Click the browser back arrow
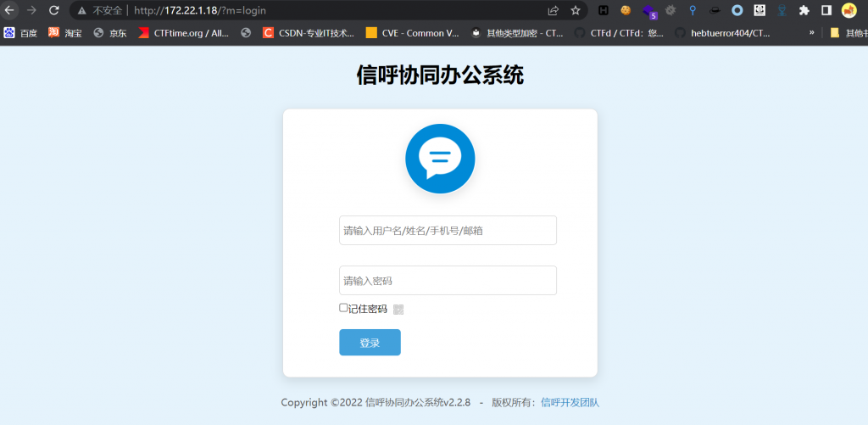Image resolution: width=868 pixels, height=425 pixels. (10, 11)
